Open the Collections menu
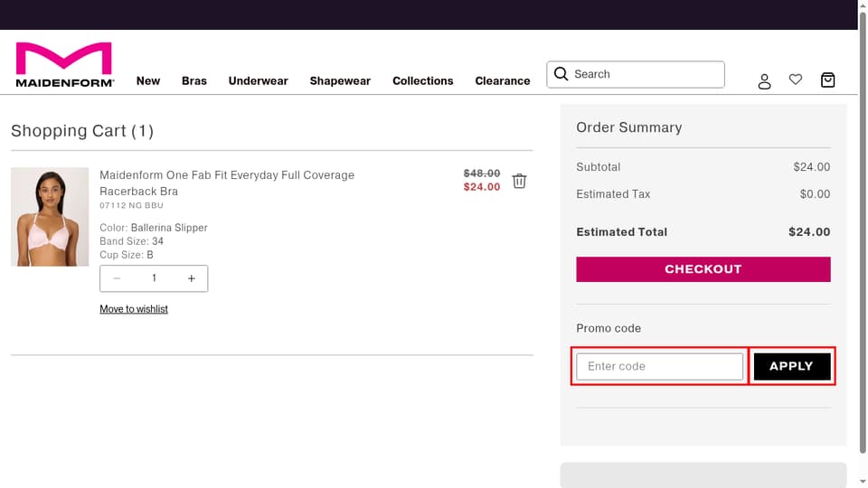The width and height of the screenshot is (868, 488). click(x=422, y=80)
